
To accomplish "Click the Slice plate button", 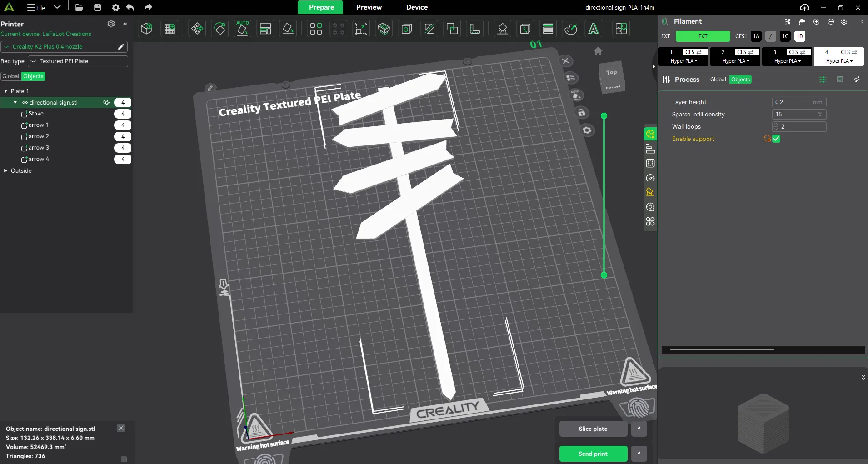I will 593,429.
